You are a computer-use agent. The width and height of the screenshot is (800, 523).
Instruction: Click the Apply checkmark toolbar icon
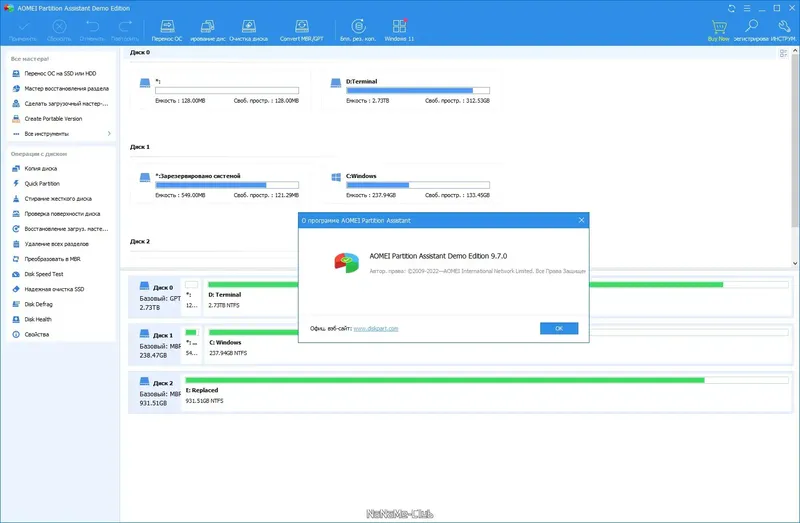pyautogui.click(x=23, y=27)
